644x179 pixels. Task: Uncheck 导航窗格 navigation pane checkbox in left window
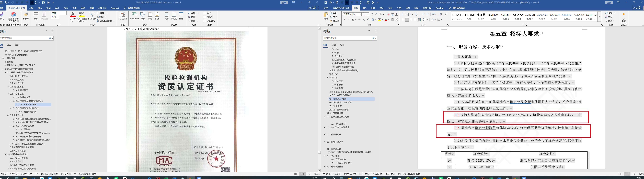(205, 21)
